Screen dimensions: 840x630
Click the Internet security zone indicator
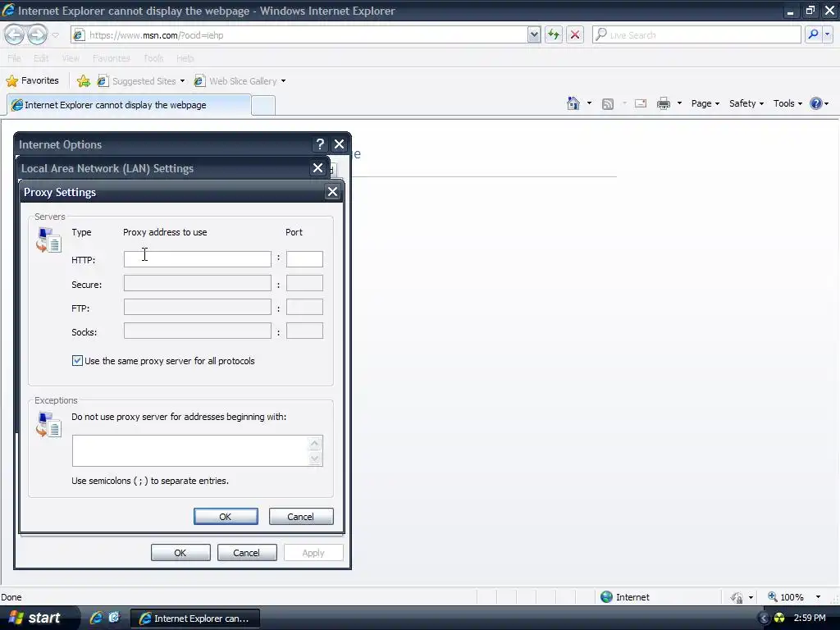[x=624, y=597]
